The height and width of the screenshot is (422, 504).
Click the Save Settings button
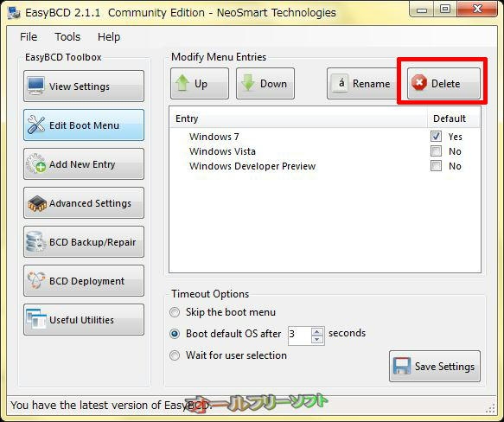coord(435,367)
